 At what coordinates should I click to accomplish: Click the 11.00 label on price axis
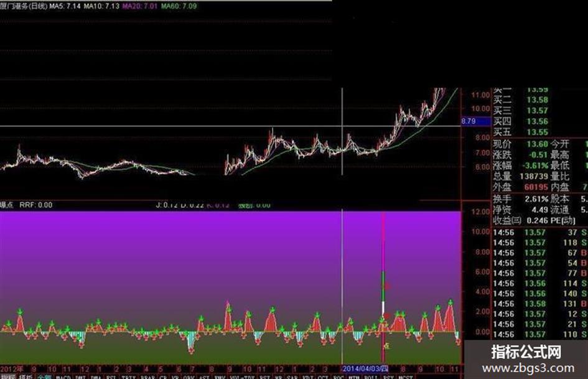(481, 95)
